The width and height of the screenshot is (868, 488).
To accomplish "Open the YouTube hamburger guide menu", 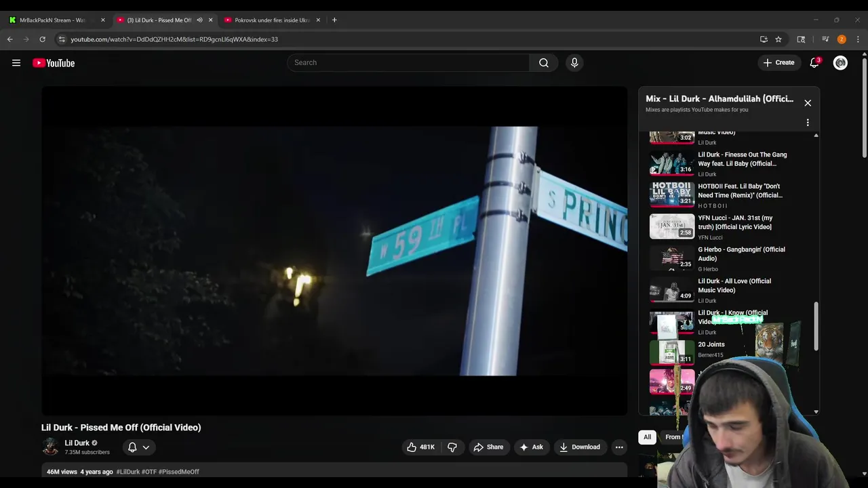I will coord(16,63).
